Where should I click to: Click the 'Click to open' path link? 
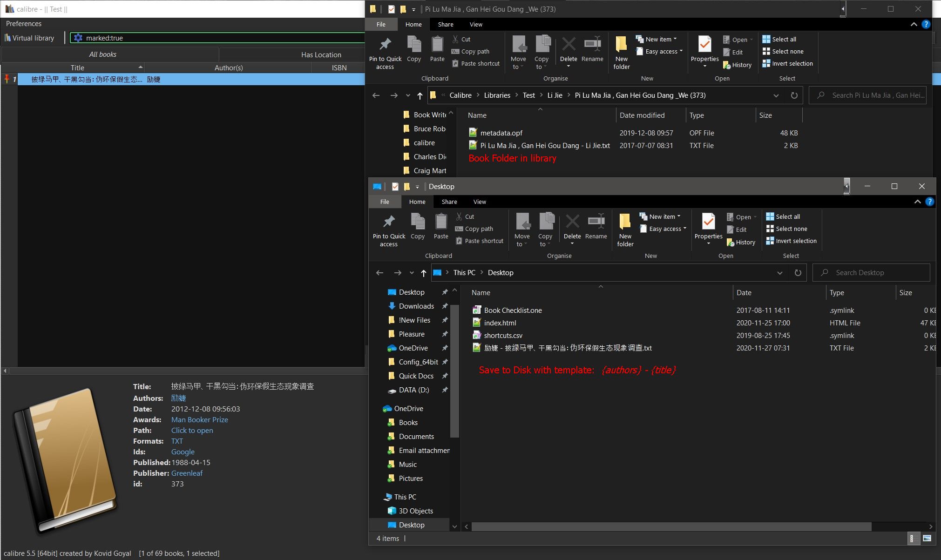tap(192, 431)
